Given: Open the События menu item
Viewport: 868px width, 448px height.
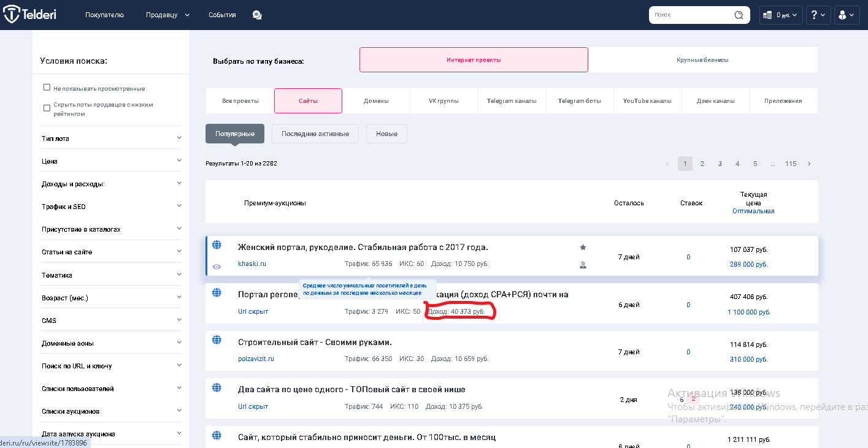Looking at the screenshot, I should pyautogui.click(x=222, y=15).
